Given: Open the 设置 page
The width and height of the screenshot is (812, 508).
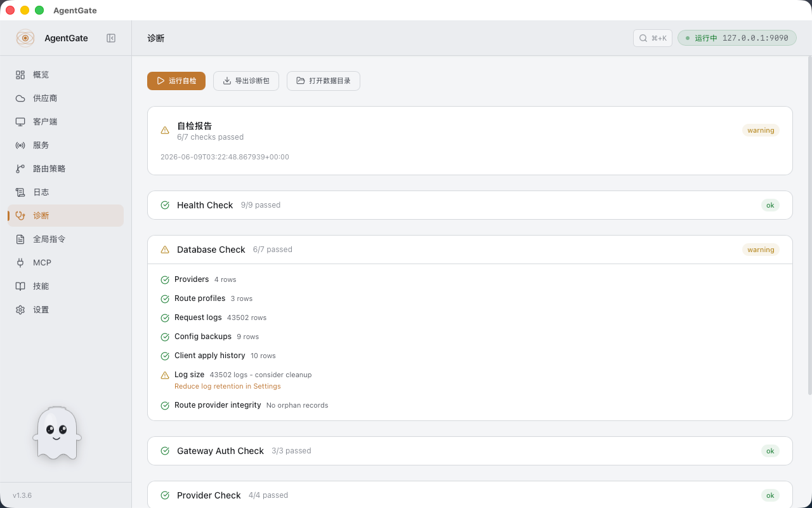Looking at the screenshot, I should pyautogui.click(x=65, y=310).
